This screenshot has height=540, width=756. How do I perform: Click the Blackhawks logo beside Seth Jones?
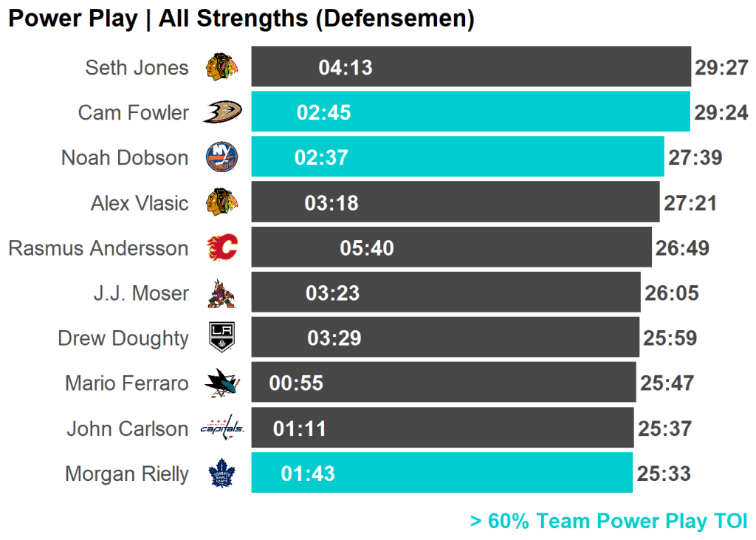coord(221,68)
